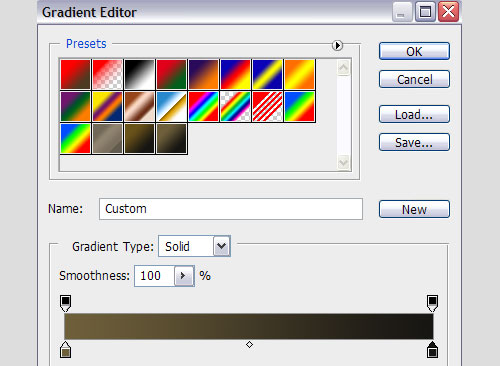Select the rainbow preset in third row
The width and height of the screenshot is (500, 366).
pyautogui.click(x=75, y=138)
